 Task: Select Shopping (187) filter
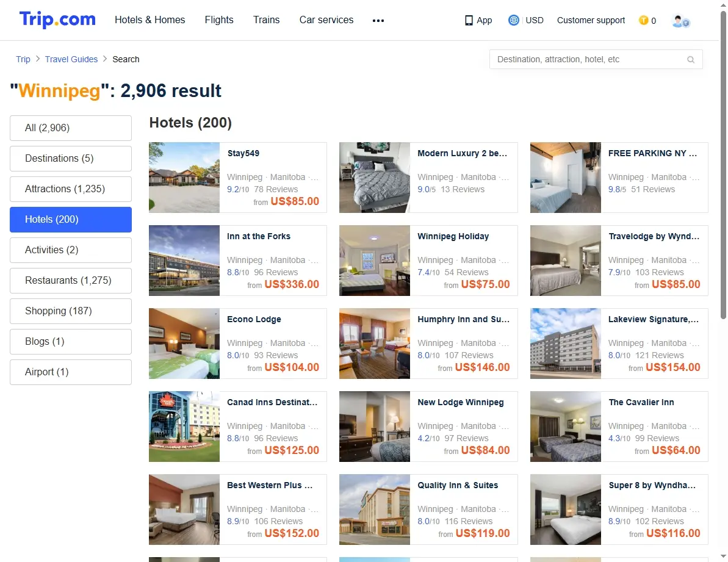[x=71, y=311]
